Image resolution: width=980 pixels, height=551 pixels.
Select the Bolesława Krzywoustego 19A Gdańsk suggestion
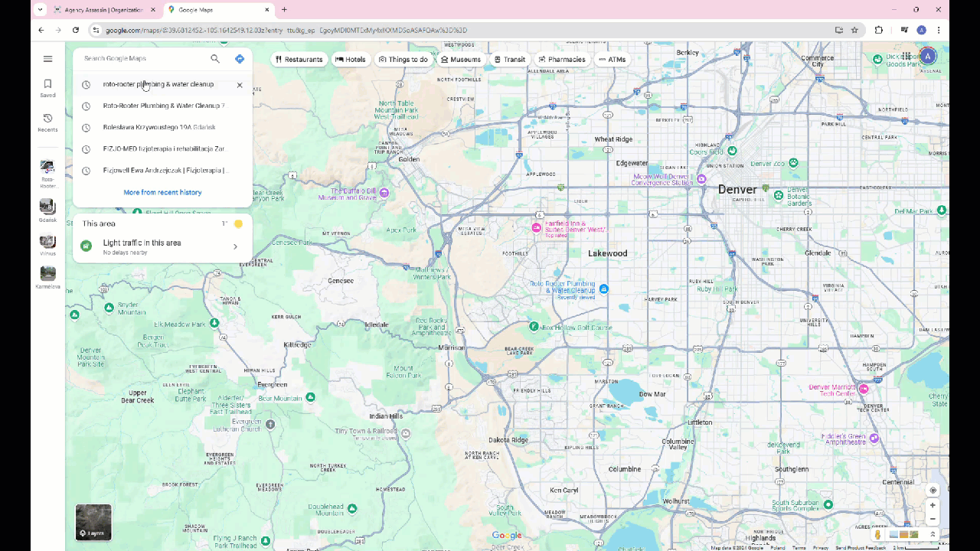tap(159, 128)
